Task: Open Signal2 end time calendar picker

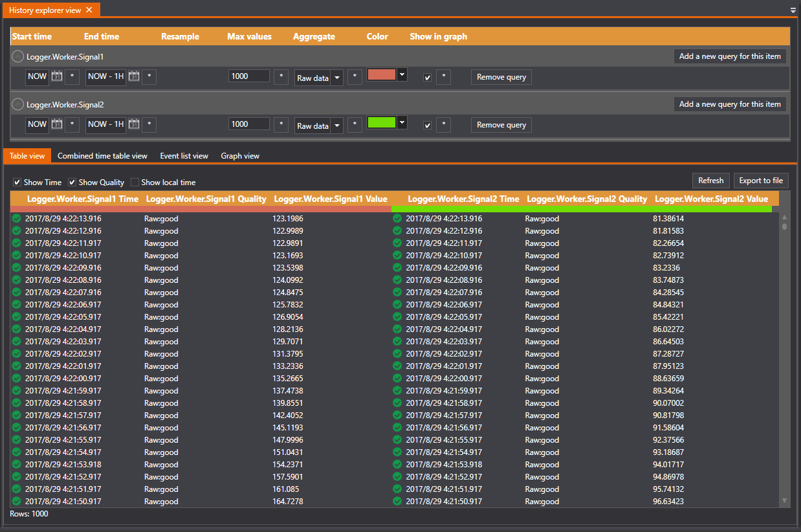Action: [x=134, y=124]
